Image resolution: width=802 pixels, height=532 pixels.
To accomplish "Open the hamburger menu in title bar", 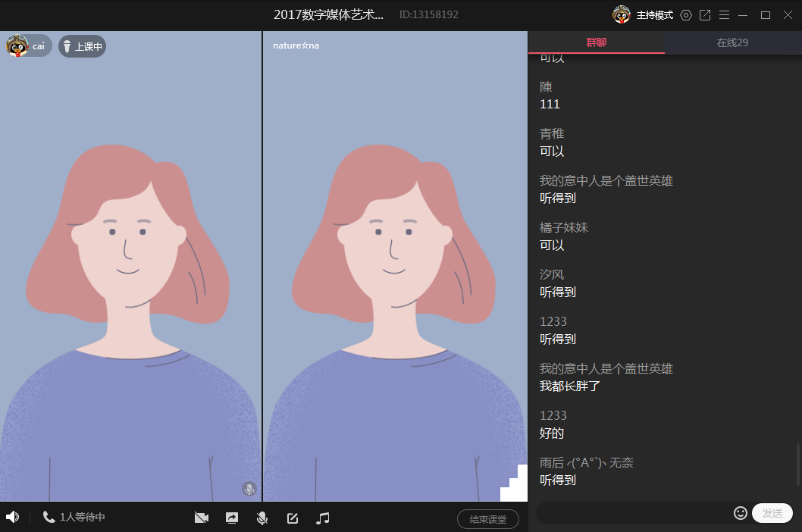I will (x=724, y=15).
